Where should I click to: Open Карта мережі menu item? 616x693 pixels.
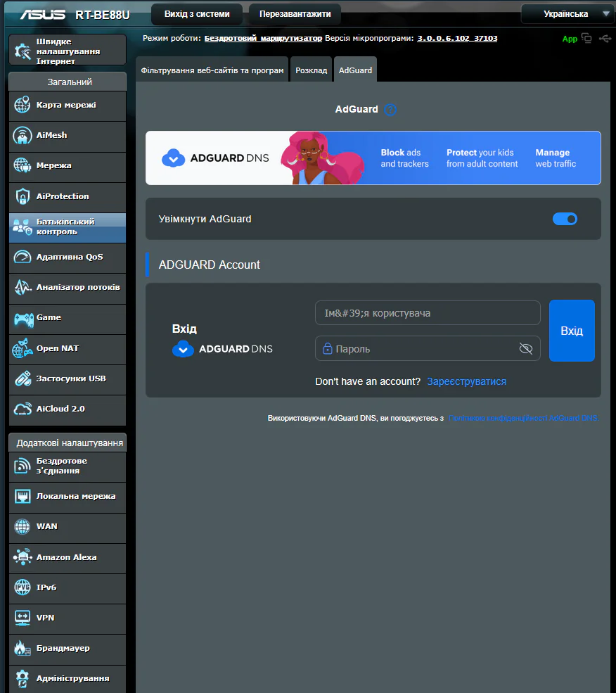click(x=68, y=106)
